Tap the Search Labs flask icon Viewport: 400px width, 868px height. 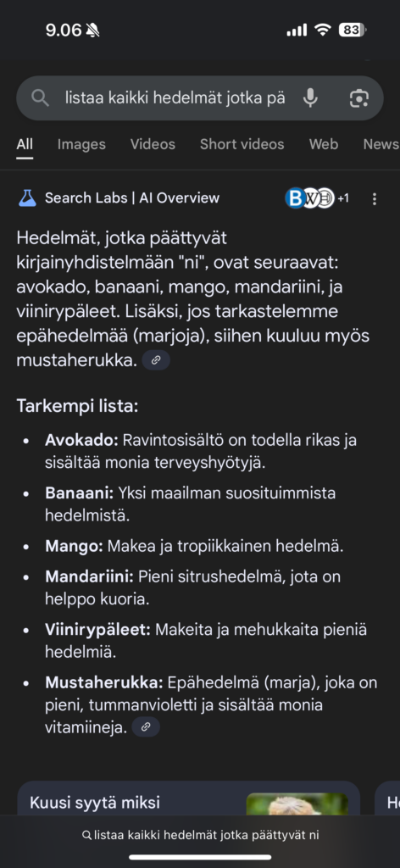[27, 198]
